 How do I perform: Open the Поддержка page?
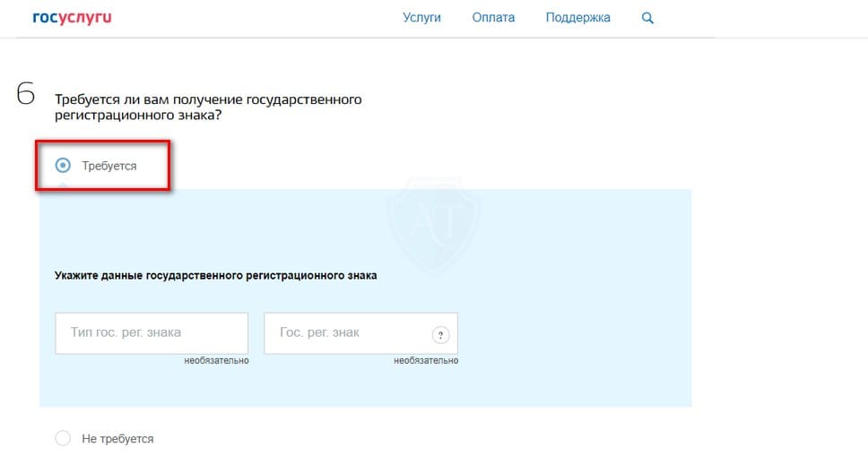577,18
